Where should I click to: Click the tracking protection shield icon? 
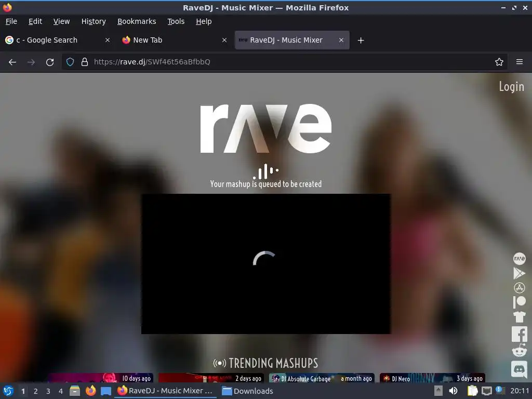pyautogui.click(x=70, y=62)
